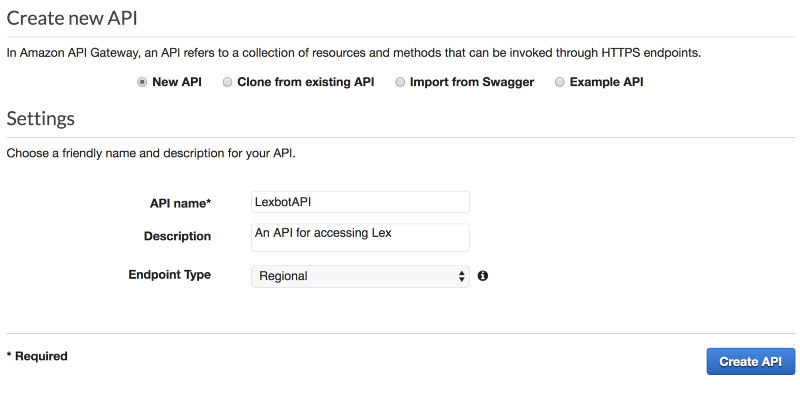This screenshot has width=800, height=397.
Task: Select the Import from Swagger radio button
Action: pyautogui.click(x=400, y=82)
